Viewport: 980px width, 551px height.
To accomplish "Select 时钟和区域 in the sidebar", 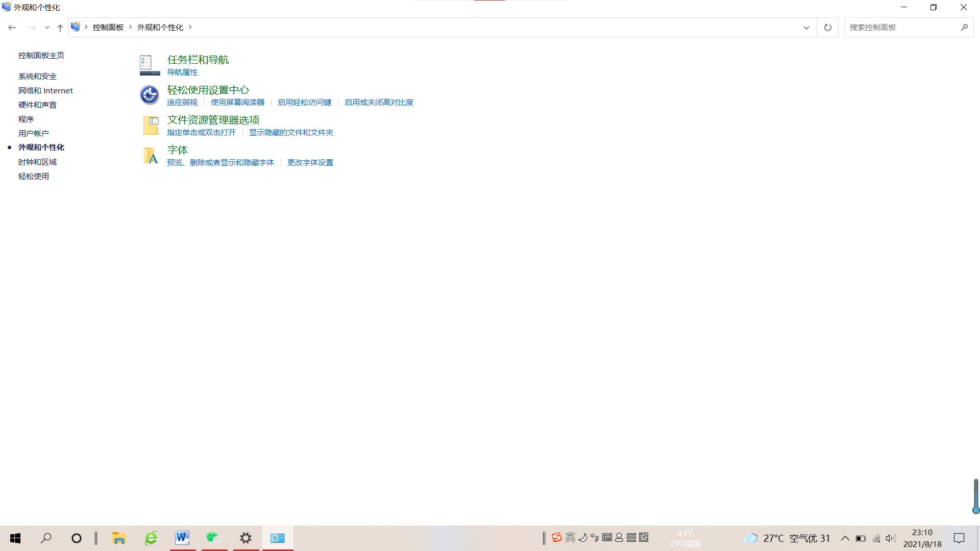I will (37, 162).
